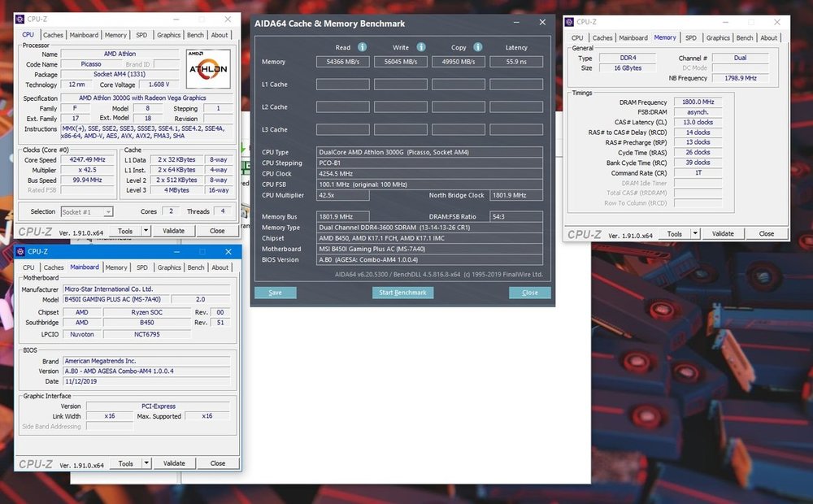This screenshot has width=813, height=504.
Task: Click the Read info icon in AIDA64
Action: pos(363,47)
